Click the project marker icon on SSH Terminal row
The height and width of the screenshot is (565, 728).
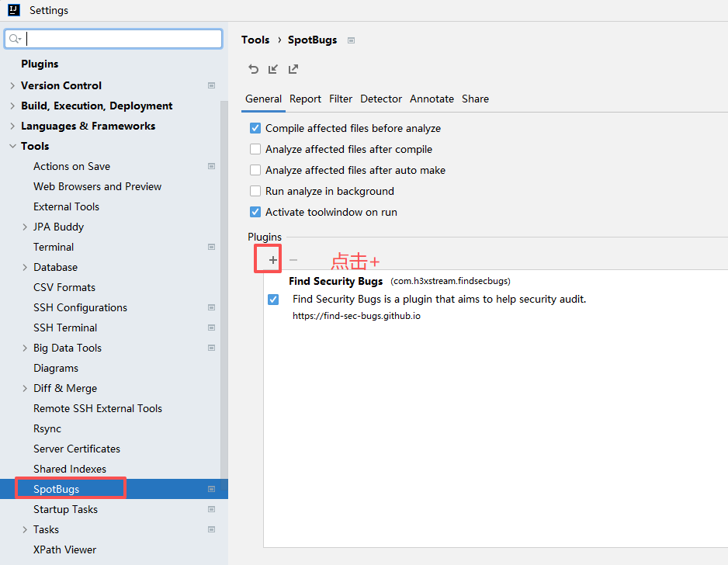(211, 328)
